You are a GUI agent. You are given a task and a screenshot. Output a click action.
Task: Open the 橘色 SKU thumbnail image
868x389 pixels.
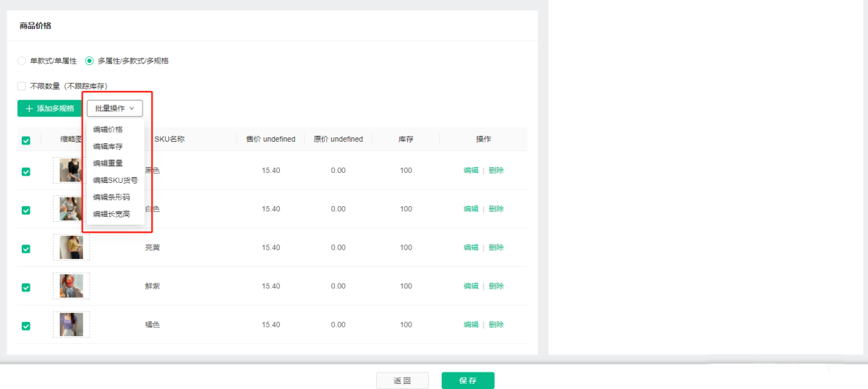click(x=71, y=325)
